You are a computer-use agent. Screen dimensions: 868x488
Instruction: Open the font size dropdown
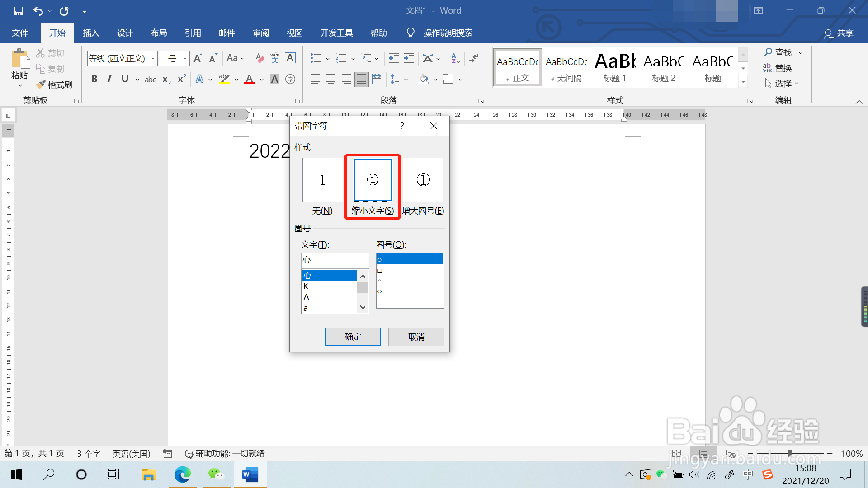(x=185, y=58)
